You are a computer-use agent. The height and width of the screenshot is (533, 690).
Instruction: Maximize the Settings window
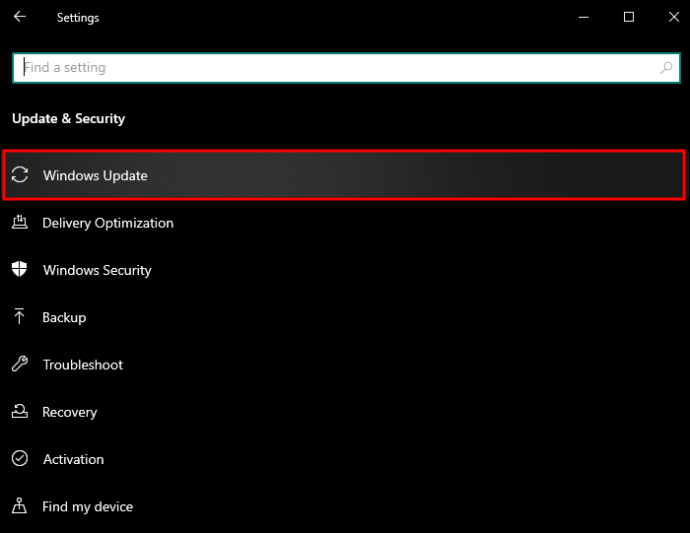[629, 17]
